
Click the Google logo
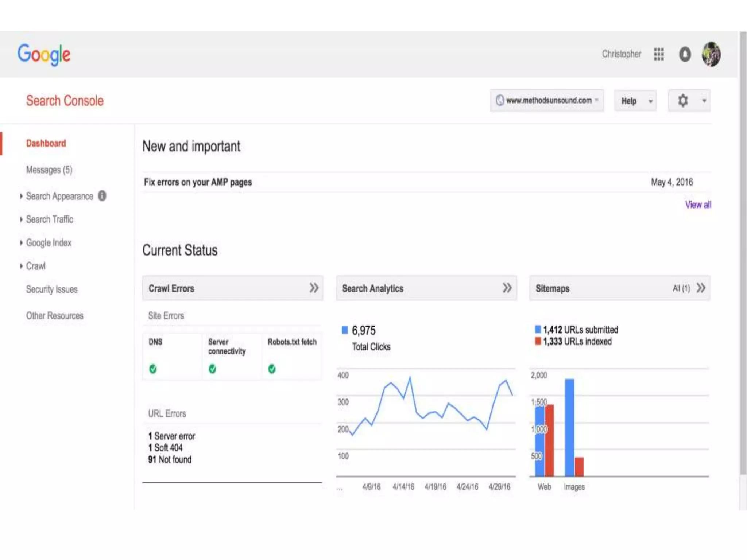pos(44,55)
